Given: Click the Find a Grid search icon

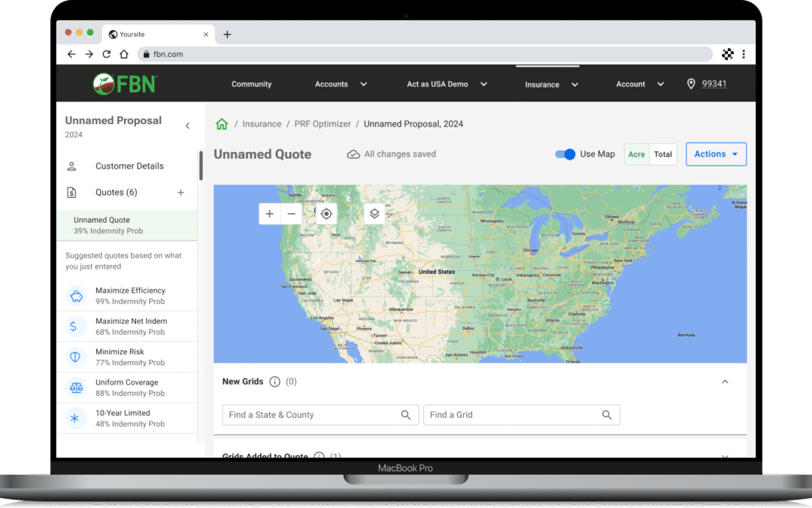Looking at the screenshot, I should tap(607, 415).
